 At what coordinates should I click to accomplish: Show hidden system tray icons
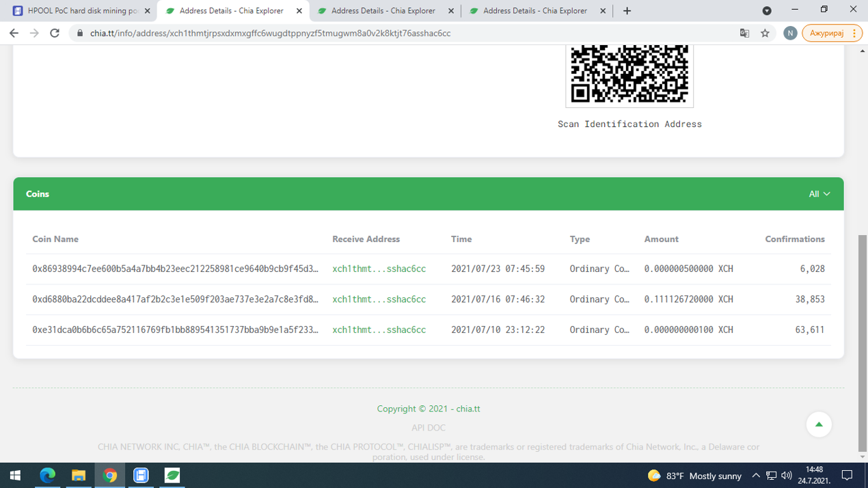pos(756,476)
